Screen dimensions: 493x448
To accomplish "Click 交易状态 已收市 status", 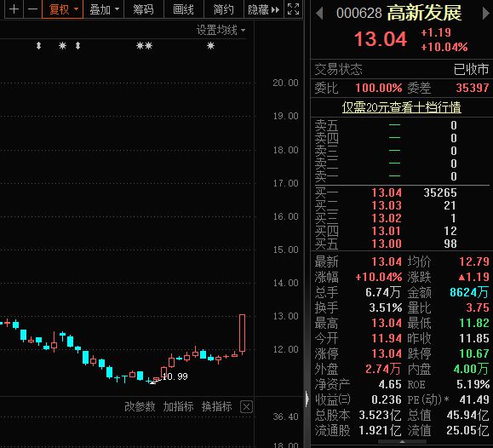I will [471, 70].
